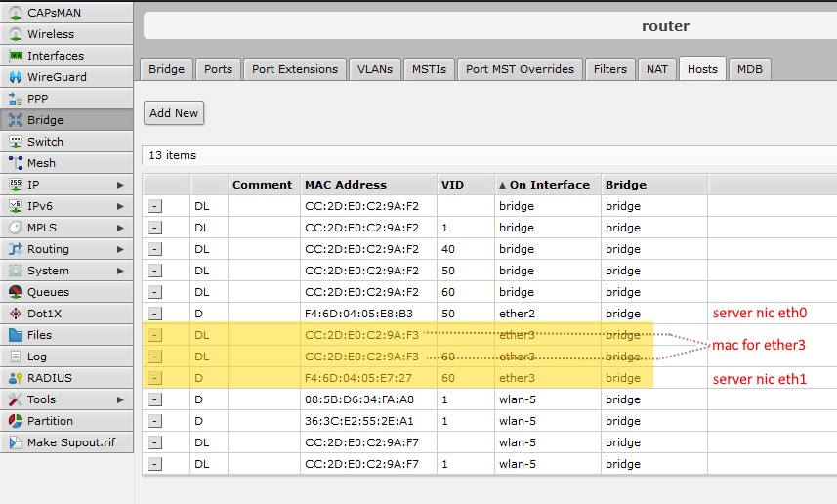The image size is (837, 504).
Task: Click the Mesh icon
Action: pos(16,162)
